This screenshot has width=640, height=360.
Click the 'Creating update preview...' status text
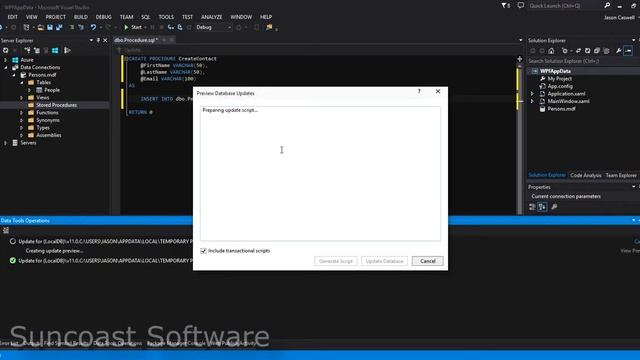(x=54, y=251)
